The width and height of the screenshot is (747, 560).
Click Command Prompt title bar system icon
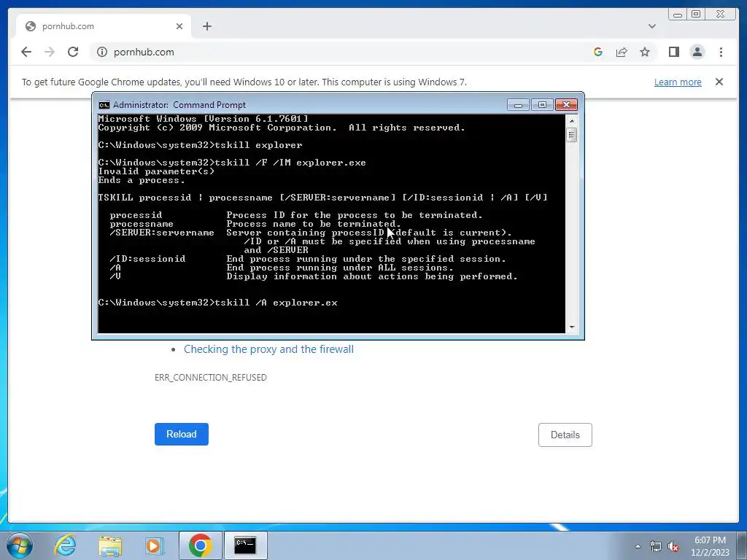[104, 105]
